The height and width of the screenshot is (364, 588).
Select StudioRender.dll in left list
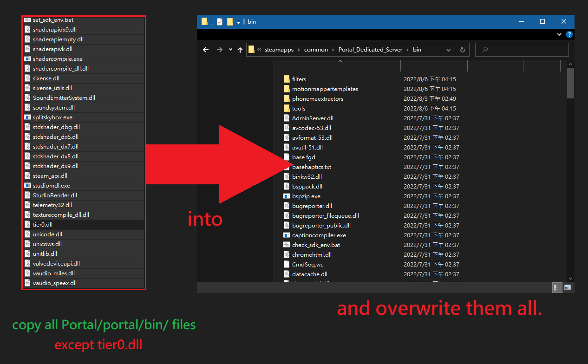[84, 195]
